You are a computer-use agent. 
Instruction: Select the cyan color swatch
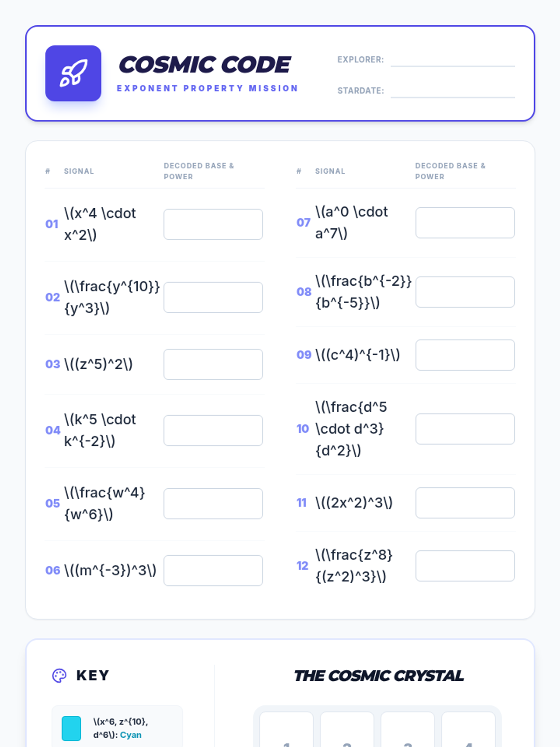(71, 728)
